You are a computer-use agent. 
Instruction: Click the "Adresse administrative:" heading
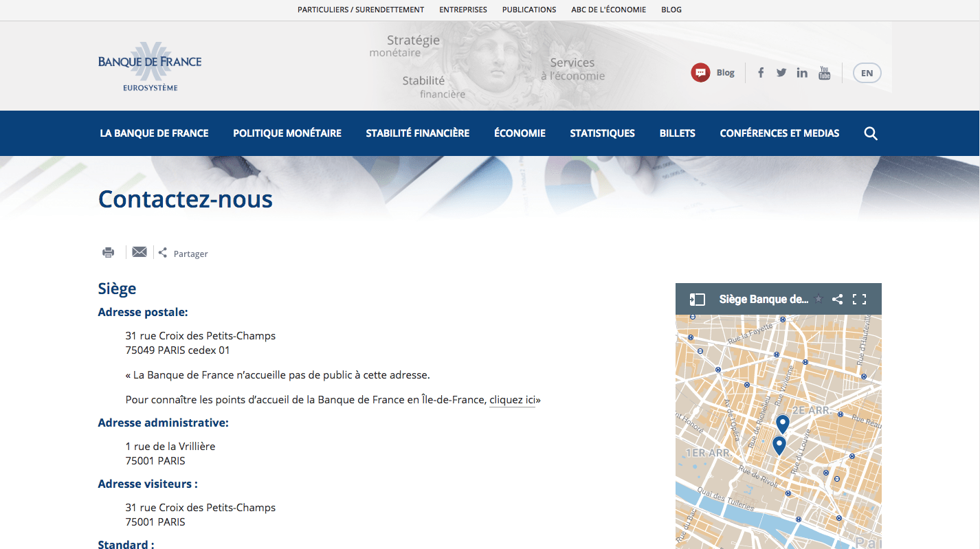point(164,423)
